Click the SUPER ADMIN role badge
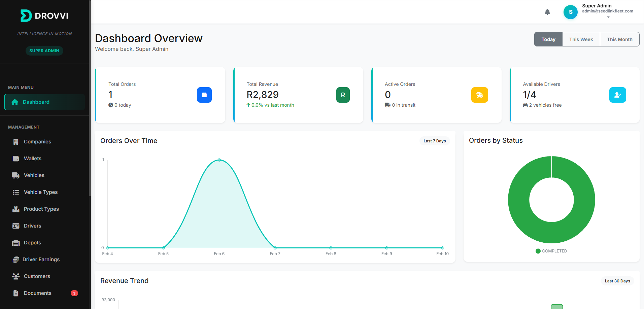The image size is (644, 309). 44,51
